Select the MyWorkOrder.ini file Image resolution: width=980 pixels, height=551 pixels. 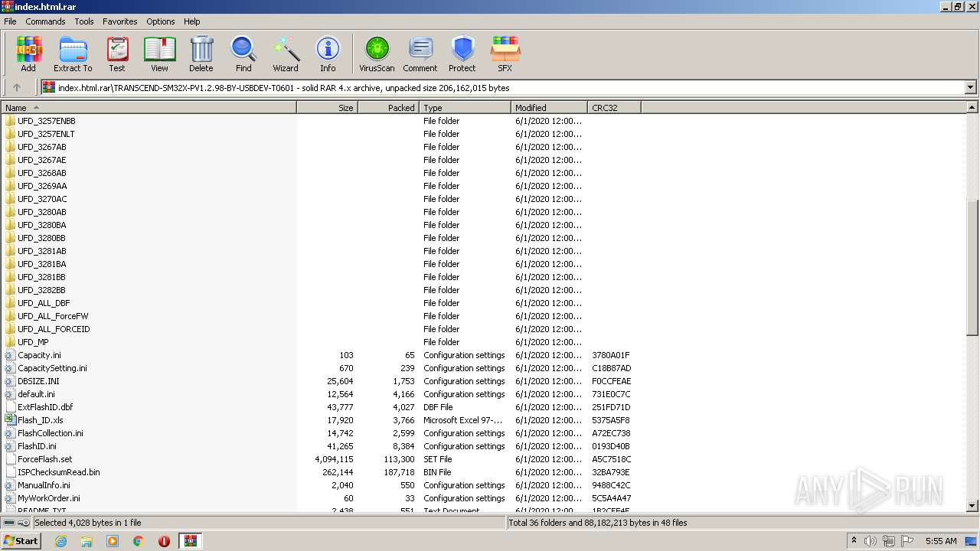click(49, 498)
